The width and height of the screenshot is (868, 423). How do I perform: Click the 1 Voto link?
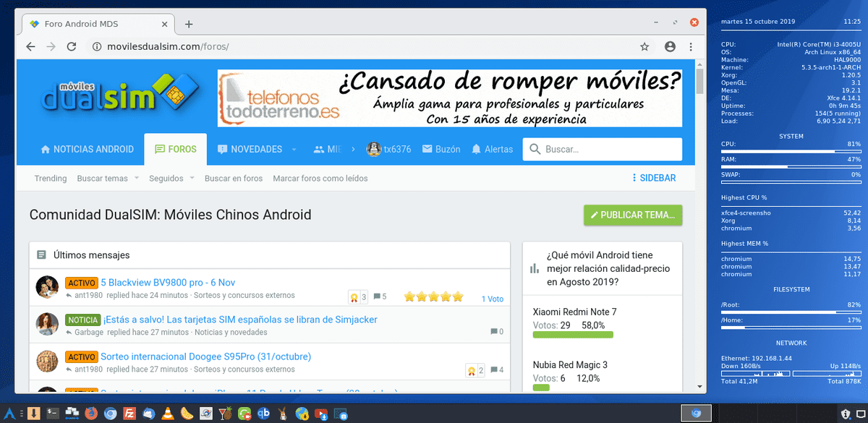coord(493,299)
